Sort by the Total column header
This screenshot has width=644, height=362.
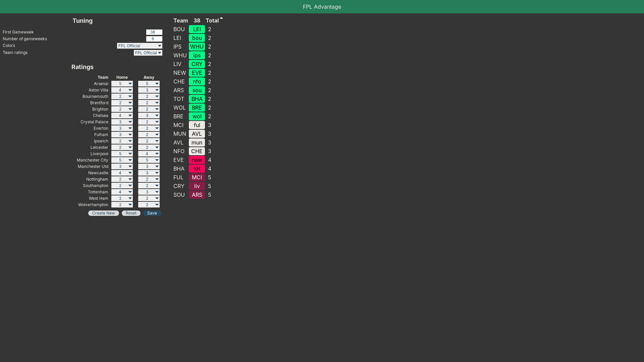pos(212,20)
